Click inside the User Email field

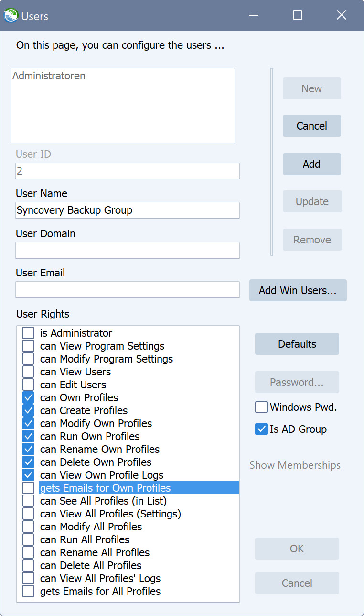(x=127, y=289)
